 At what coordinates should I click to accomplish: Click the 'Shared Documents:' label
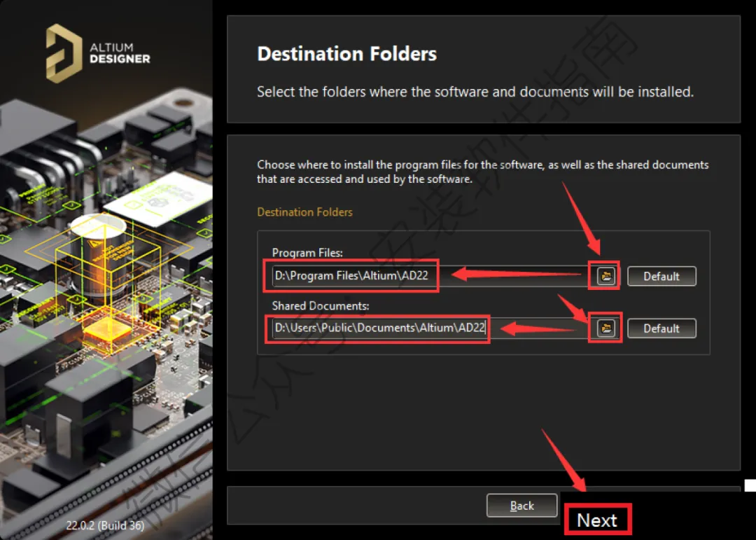[320, 305]
